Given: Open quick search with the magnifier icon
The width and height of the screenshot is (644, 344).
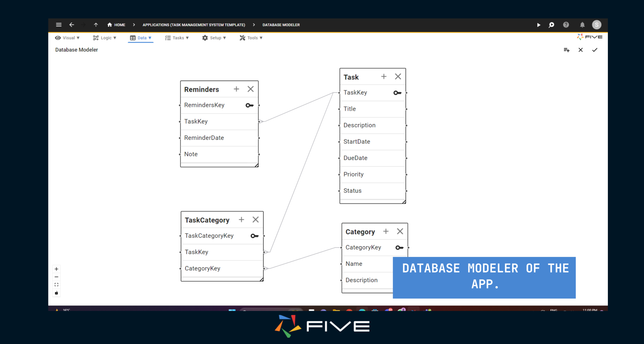Looking at the screenshot, I should 551,25.
